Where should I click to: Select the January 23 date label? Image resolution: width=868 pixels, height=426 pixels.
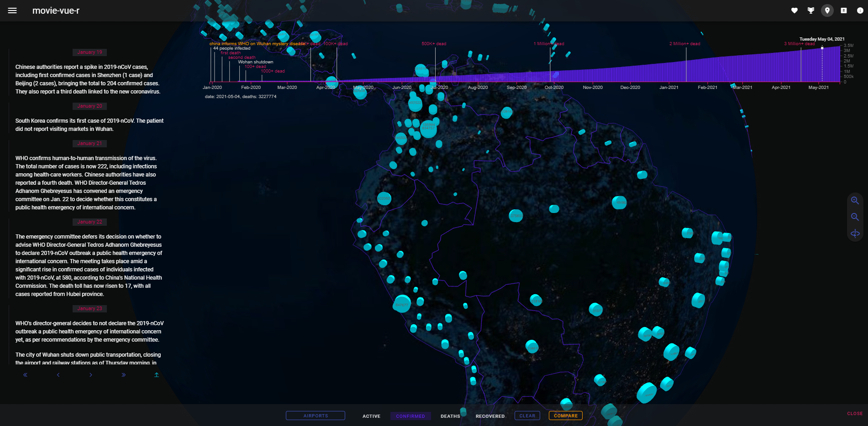[x=89, y=308]
